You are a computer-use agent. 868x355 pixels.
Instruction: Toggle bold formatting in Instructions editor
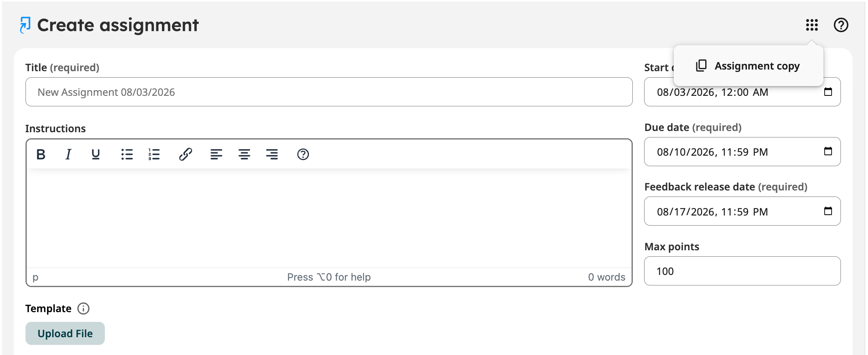coord(41,154)
